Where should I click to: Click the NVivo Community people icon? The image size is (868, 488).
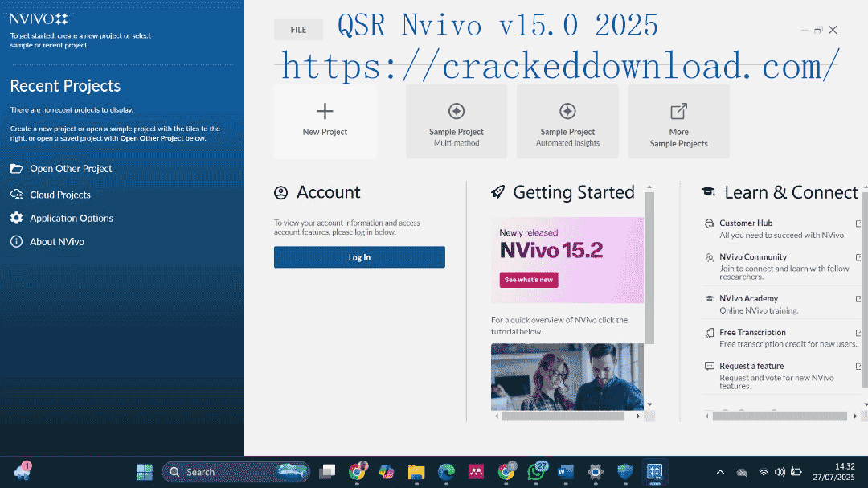coord(709,257)
